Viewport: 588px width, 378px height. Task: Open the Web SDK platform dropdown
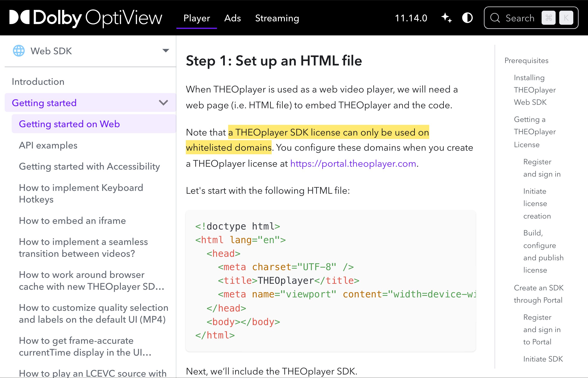[x=90, y=51]
